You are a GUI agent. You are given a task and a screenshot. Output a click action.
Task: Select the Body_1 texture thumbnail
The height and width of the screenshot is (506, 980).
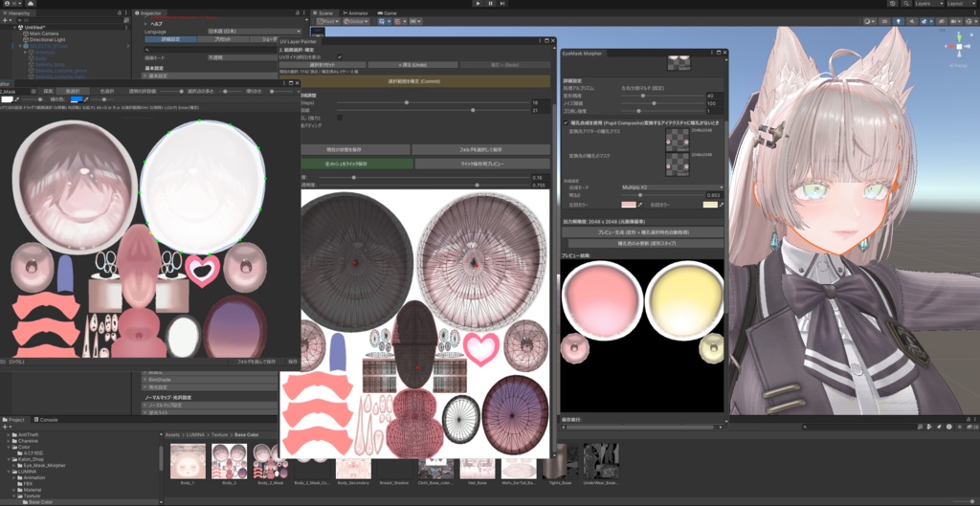click(188, 460)
